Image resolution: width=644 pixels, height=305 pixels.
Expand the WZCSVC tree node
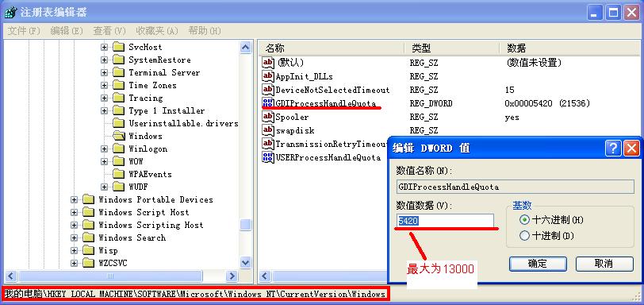(74, 264)
